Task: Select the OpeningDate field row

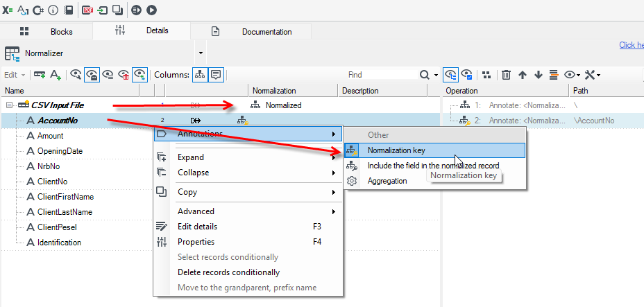Action: pyautogui.click(x=60, y=151)
